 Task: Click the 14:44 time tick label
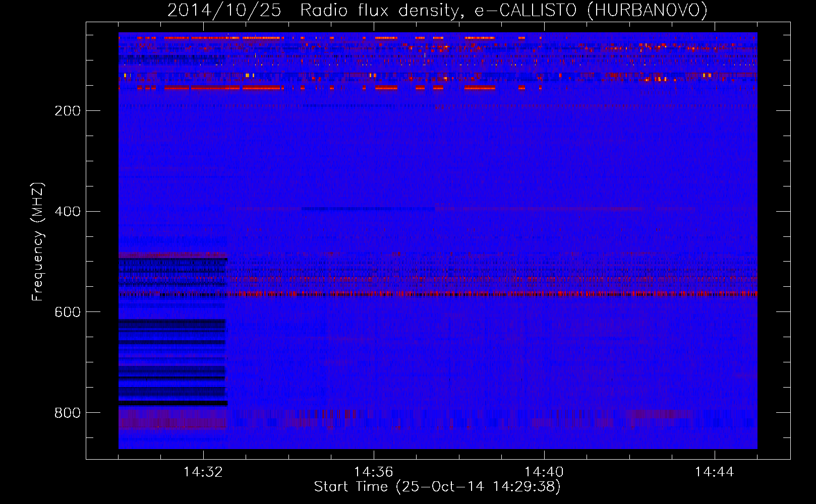click(715, 472)
